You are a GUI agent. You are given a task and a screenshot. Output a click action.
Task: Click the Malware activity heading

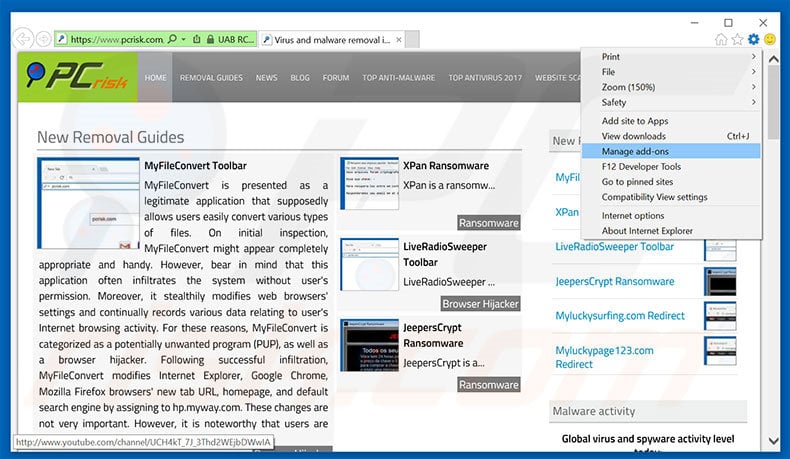pyautogui.click(x=594, y=411)
